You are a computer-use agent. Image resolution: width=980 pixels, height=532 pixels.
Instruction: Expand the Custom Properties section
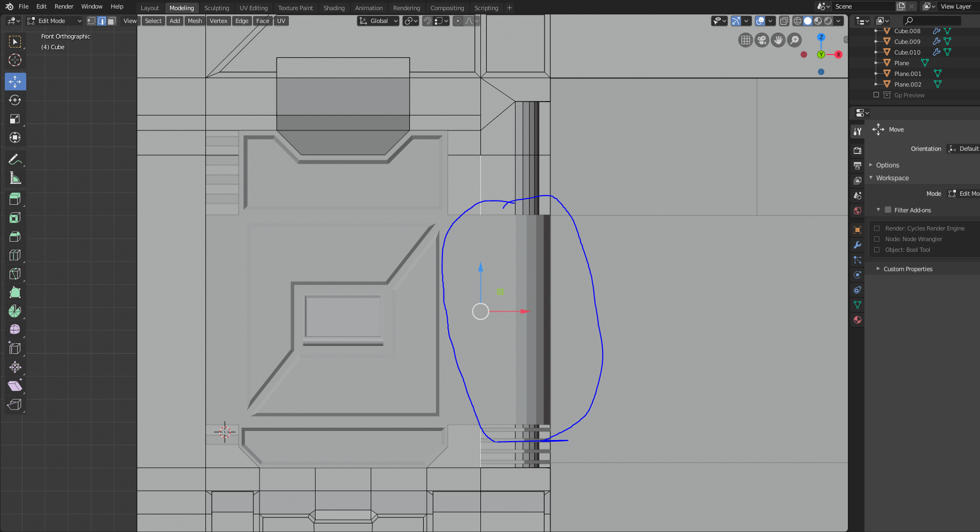pyautogui.click(x=908, y=269)
